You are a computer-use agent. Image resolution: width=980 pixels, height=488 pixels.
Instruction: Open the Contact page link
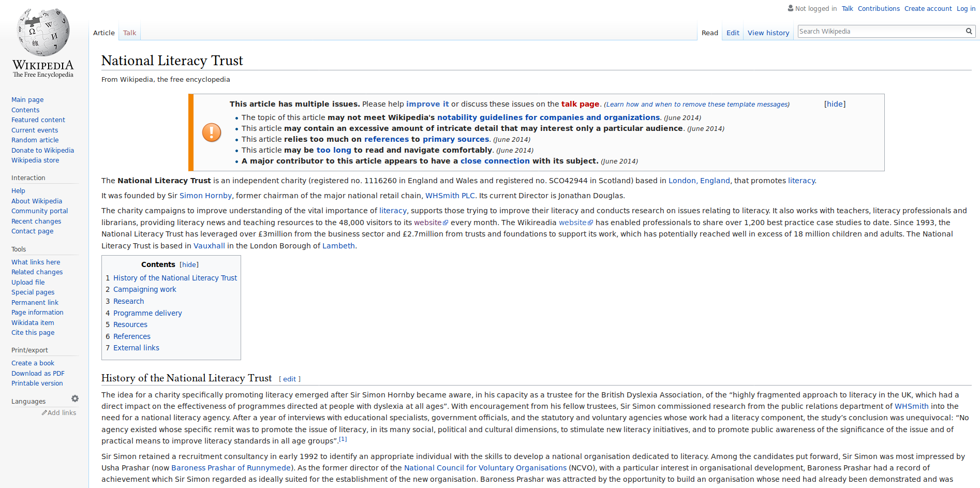[32, 231]
